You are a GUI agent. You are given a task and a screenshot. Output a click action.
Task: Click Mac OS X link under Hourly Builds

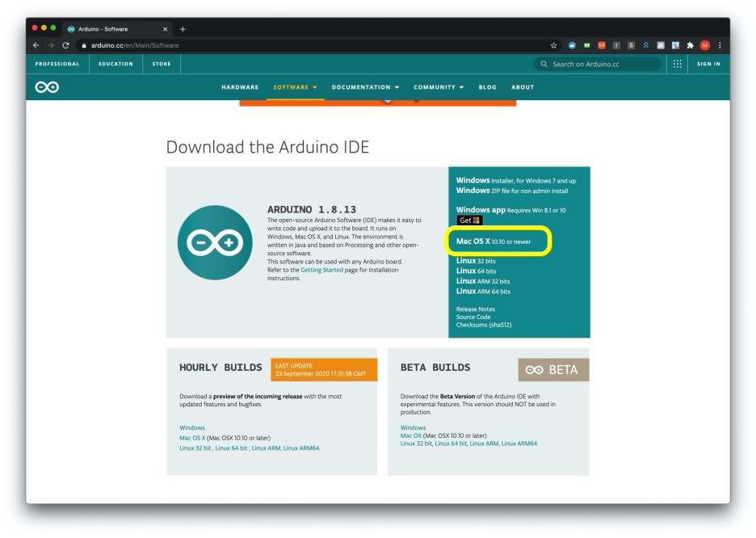coord(192,438)
